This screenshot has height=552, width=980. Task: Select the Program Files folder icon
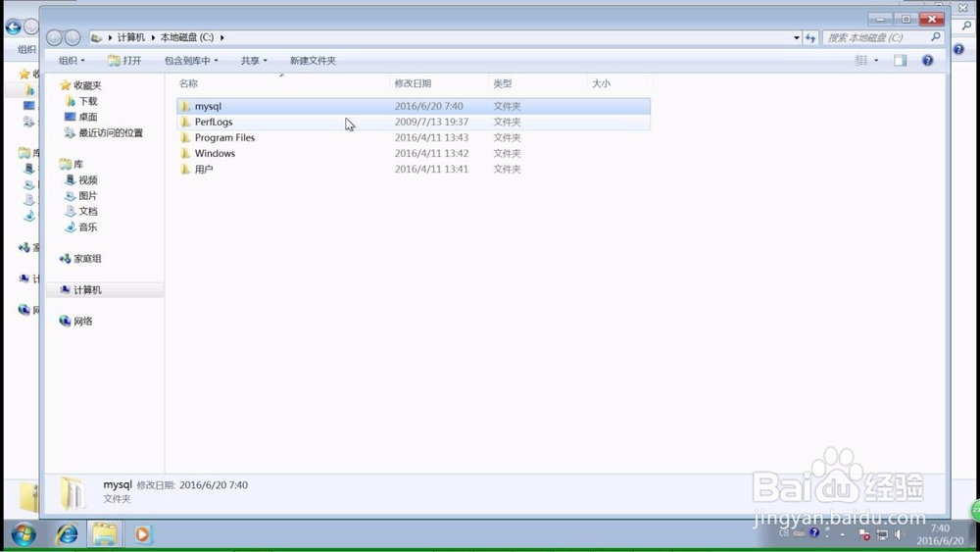click(x=185, y=137)
